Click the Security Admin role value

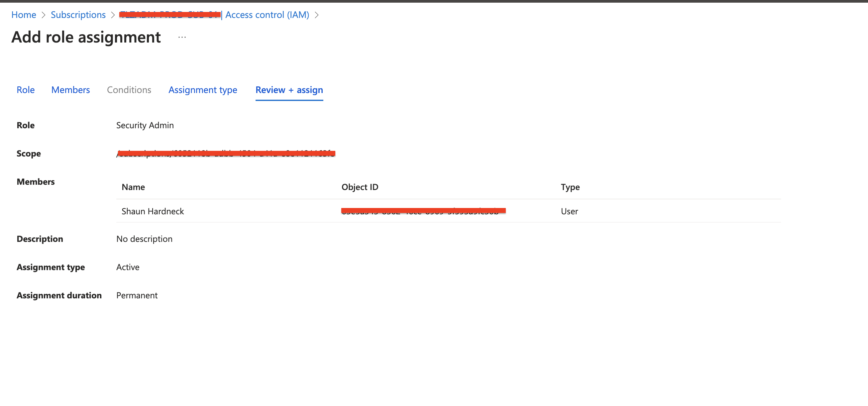click(x=145, y=125)
